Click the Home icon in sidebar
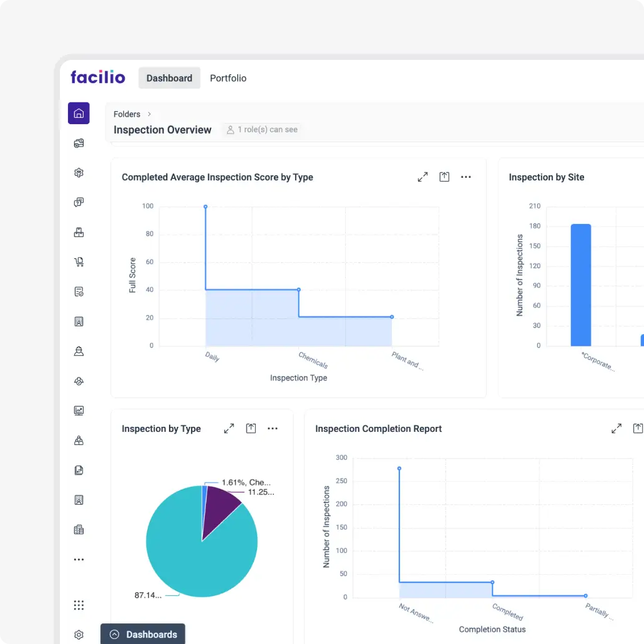 click(x=79, y=114)
